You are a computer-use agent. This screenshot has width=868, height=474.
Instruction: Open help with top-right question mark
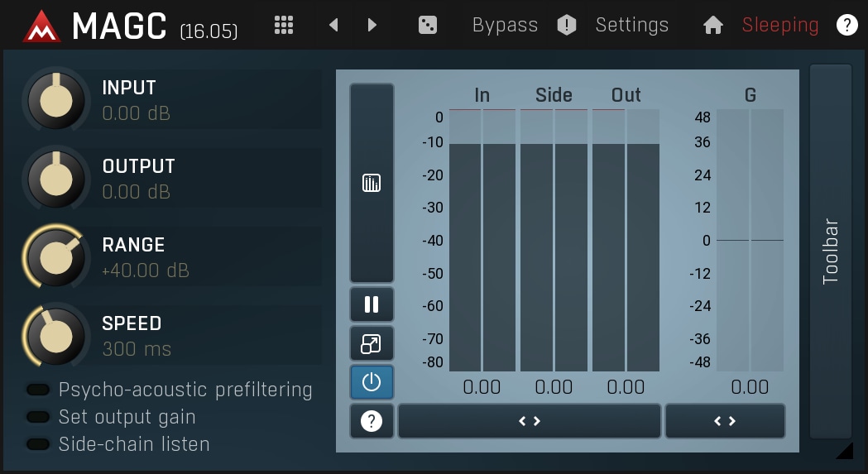coord(847,25)
